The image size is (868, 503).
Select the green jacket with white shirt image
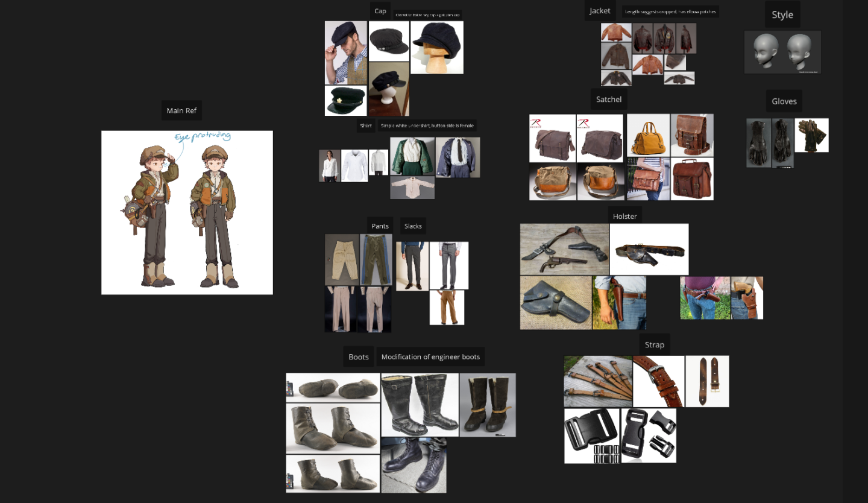[x=412, y=156]
